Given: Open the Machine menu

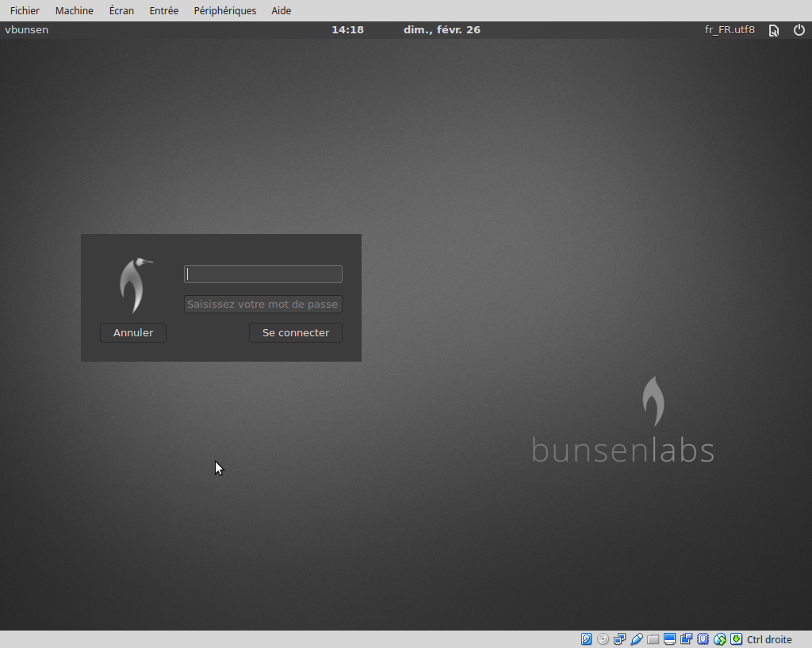Looking at the screenshot, I should [75, 10].
